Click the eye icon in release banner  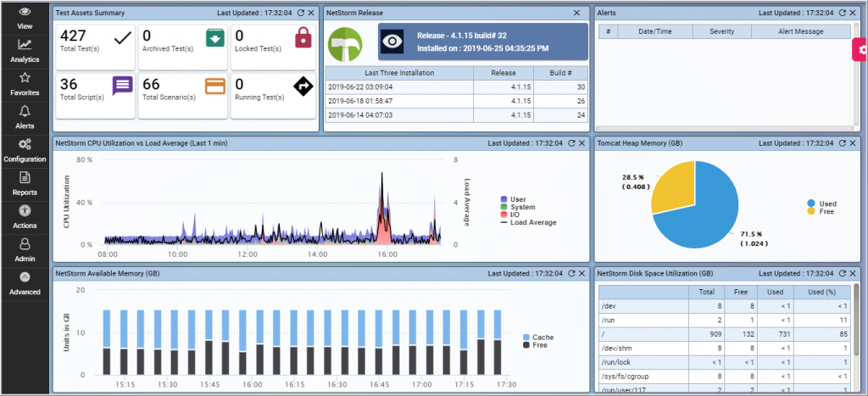click(392, 42)
